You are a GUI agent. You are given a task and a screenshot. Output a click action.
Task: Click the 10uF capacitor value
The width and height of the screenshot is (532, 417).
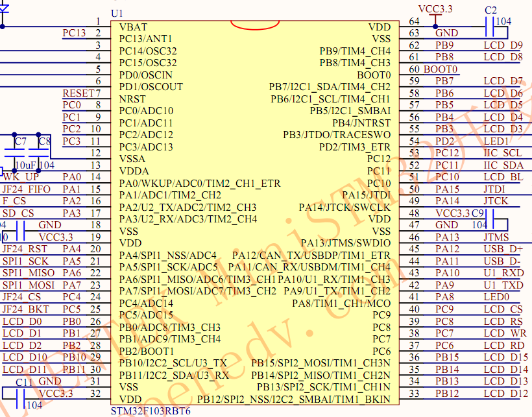click(x=25, y=165)
